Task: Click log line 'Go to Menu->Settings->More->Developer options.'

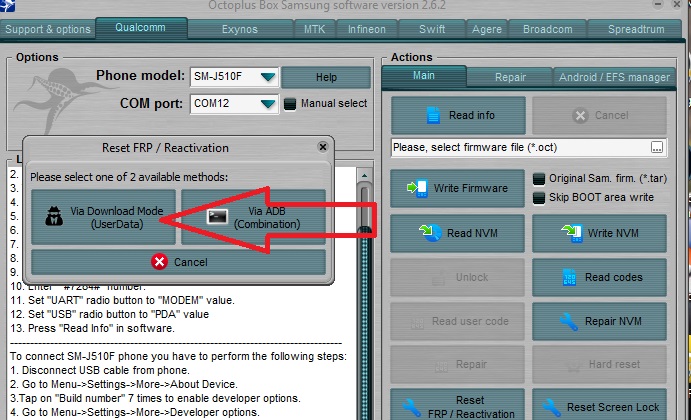Action: tap(141, 413)
